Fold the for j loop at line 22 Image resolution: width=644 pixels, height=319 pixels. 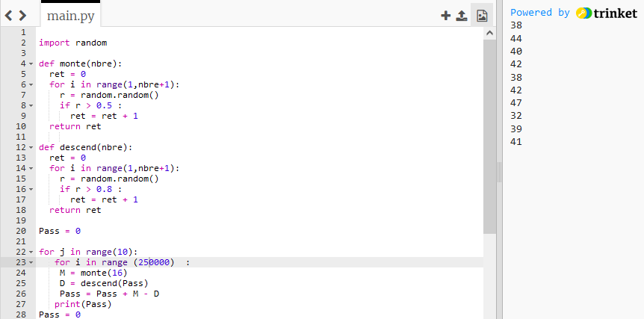pos(31,253)
